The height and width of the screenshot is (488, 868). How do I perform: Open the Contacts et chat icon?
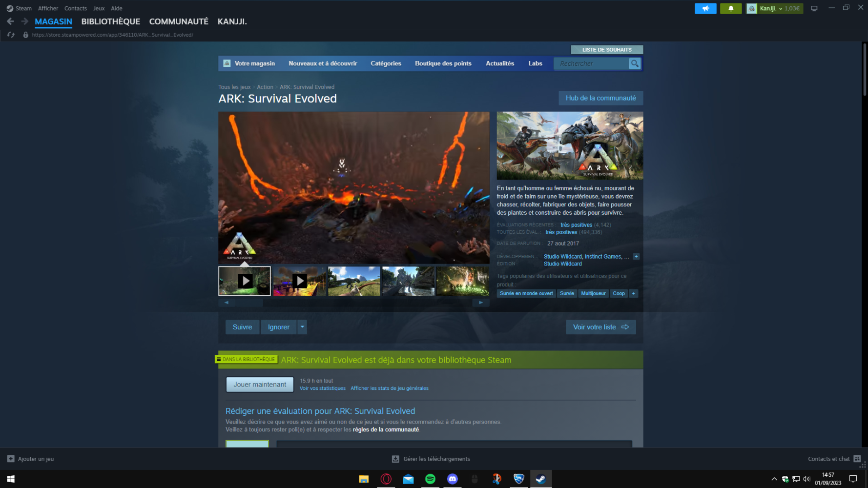tap(857, 459)
